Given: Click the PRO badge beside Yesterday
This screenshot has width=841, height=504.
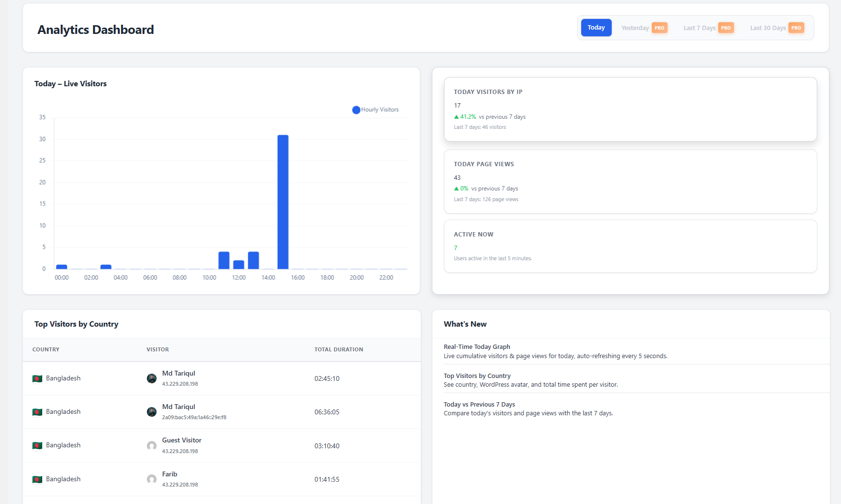Looking at the screenshot, I should (x=659, y=28).
